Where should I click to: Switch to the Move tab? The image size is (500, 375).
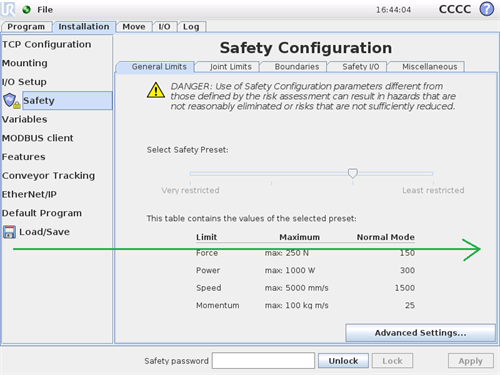coord(134,27)
